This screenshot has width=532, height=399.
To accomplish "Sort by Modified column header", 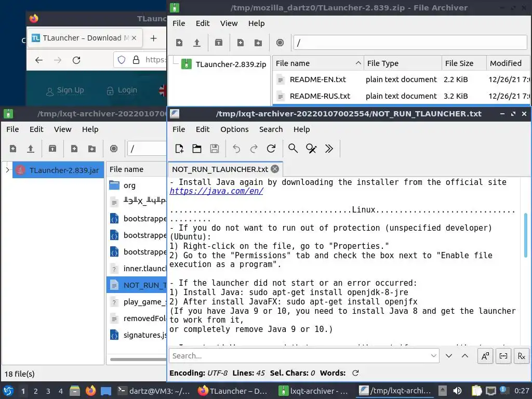I will 508,63.
